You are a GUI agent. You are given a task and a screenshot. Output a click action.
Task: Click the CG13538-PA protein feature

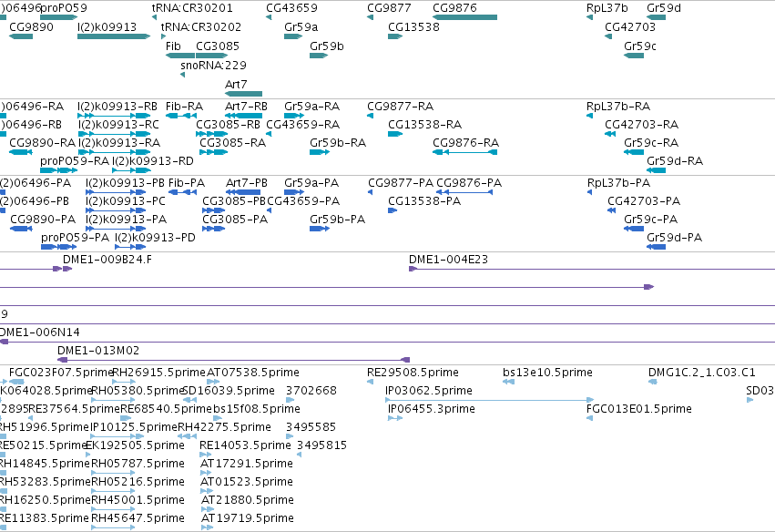(393, 210)
